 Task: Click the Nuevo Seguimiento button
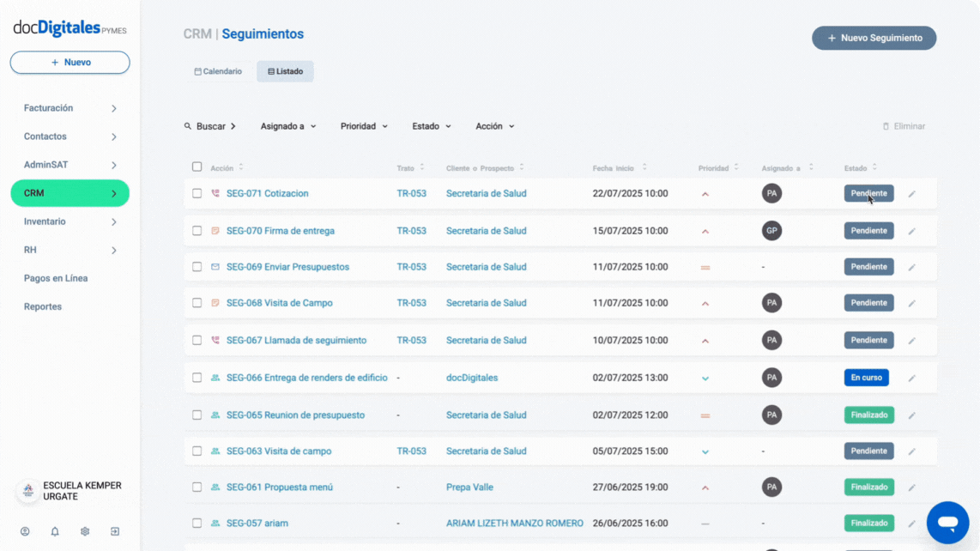pos(874,38)
